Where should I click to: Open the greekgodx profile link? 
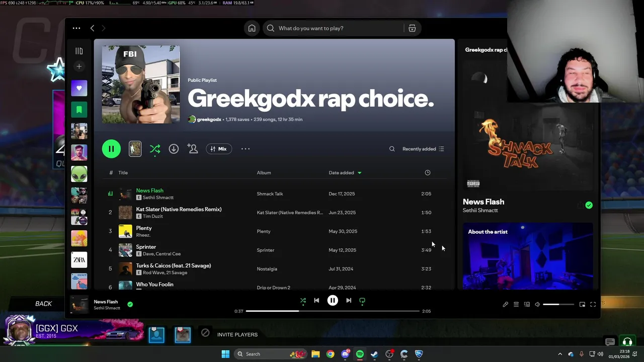209,120
